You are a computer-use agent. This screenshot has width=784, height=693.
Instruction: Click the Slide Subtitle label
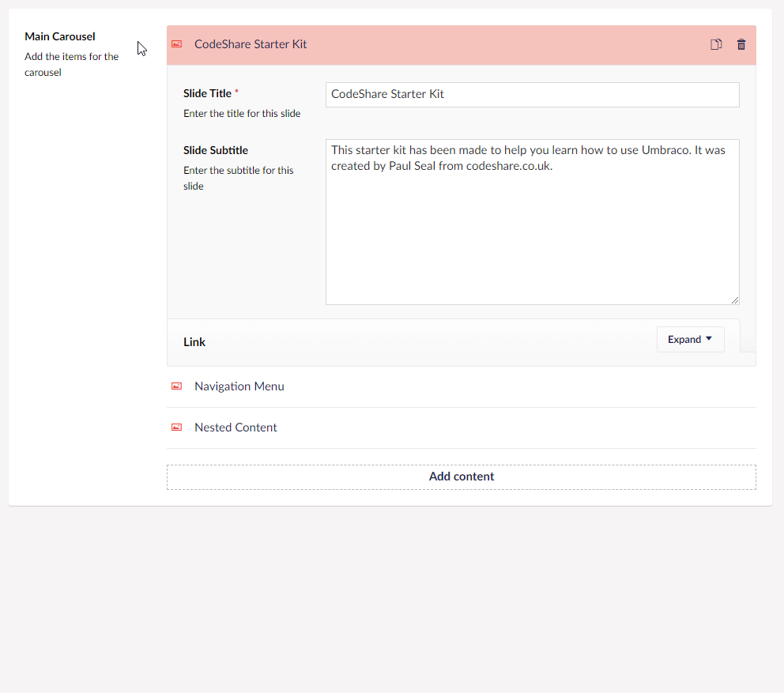[216, 150]
